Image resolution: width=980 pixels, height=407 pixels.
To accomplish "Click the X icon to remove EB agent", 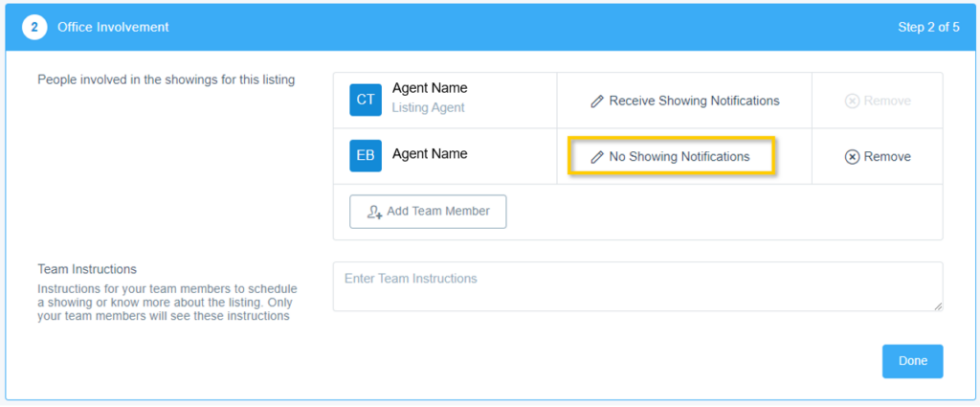I will coord(852,157).
